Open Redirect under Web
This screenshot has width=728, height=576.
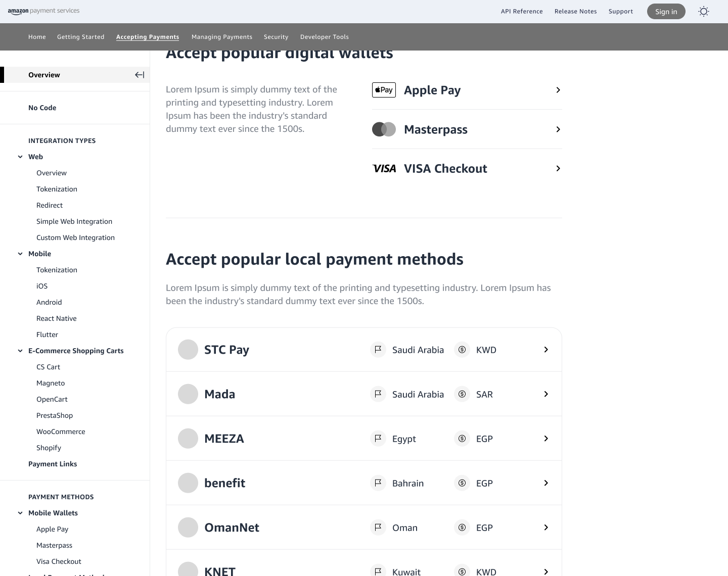point(50,205)
